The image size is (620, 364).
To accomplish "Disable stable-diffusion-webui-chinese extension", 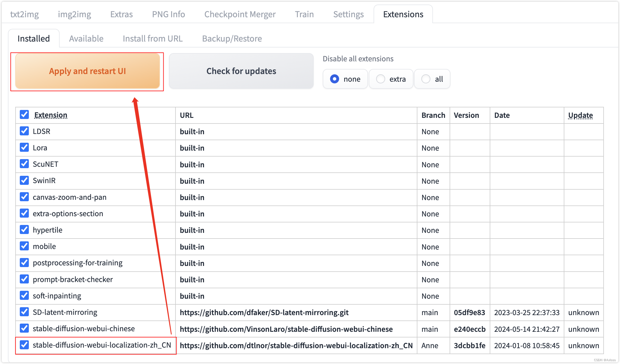I will click(25, 329).
